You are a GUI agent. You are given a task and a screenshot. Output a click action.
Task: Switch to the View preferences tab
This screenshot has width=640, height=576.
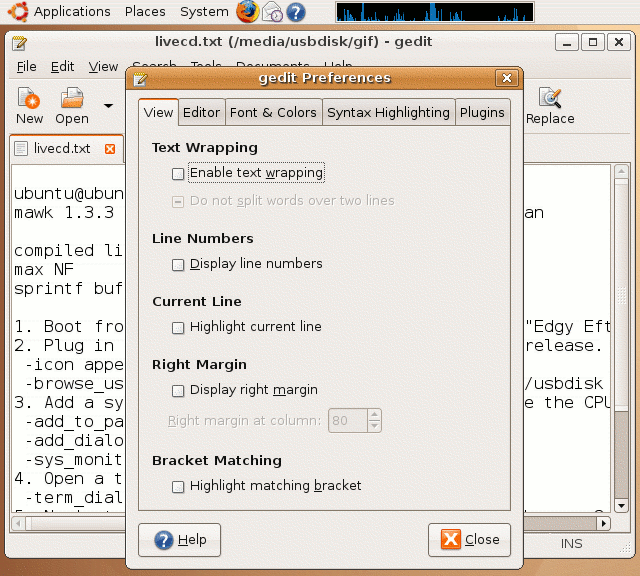tap(158, 112)
